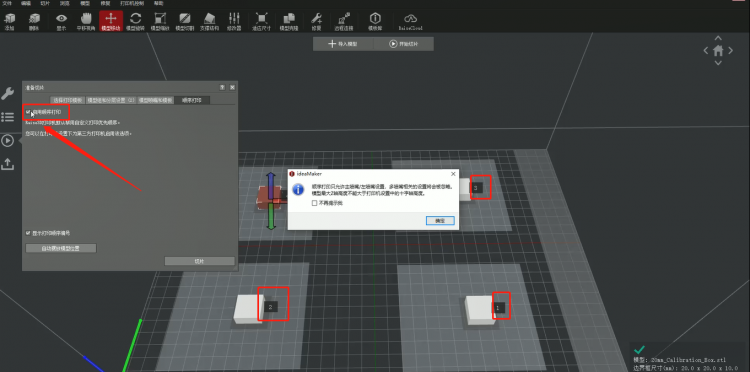
Task: Open the support structure tool
Action: pos(210,21)
